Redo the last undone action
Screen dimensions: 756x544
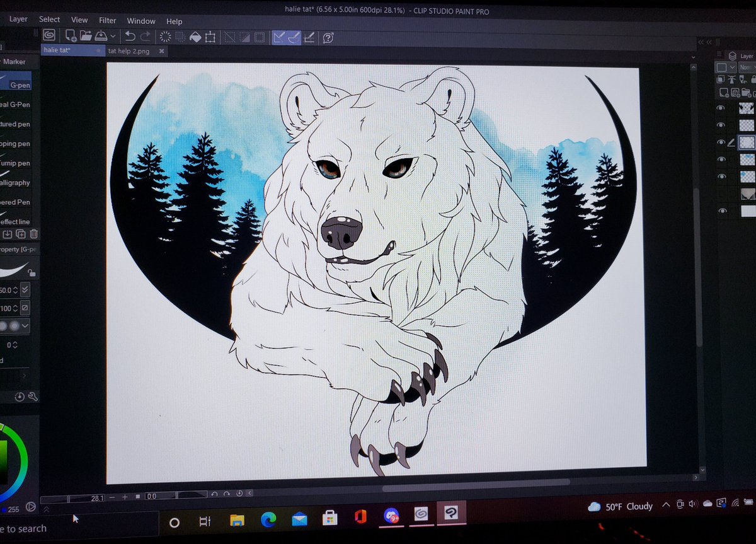146,36
